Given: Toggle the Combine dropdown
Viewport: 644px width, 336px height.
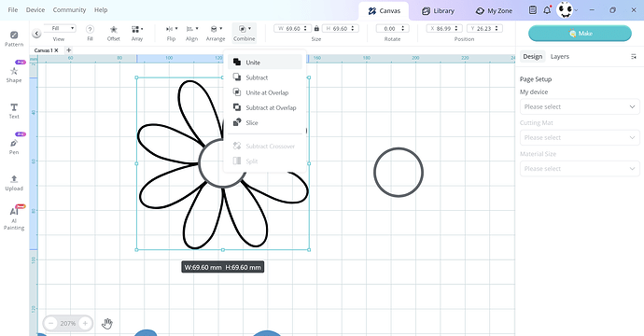Looking at the screenshot, I should tap(245, 33).
